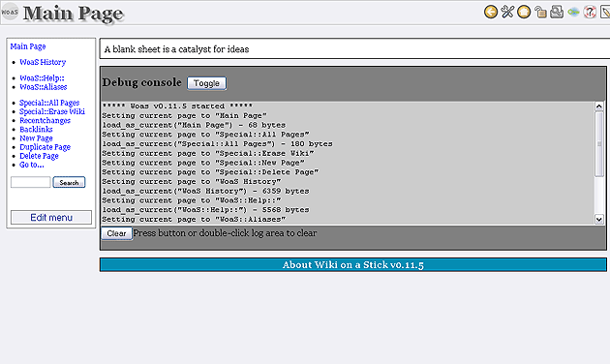Viewport: 610px width, 364px height.
Task: Click the green key icon
Action: [573, 12]
